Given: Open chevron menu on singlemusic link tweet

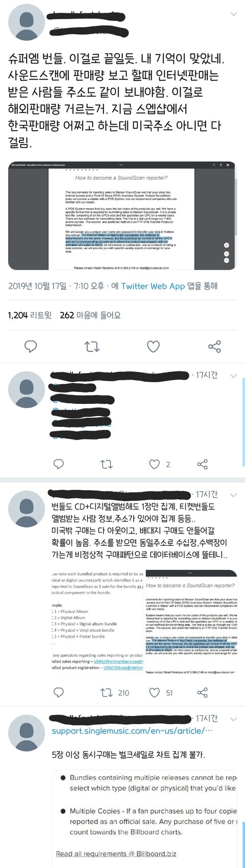Looking at the screenshot, I should [x=233, y=719].
